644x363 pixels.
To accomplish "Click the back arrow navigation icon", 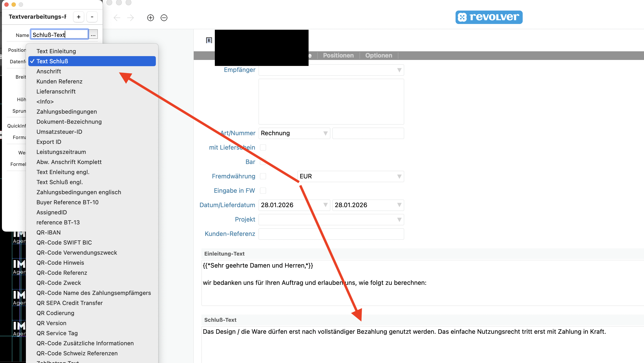I will (x=117, y=18).
